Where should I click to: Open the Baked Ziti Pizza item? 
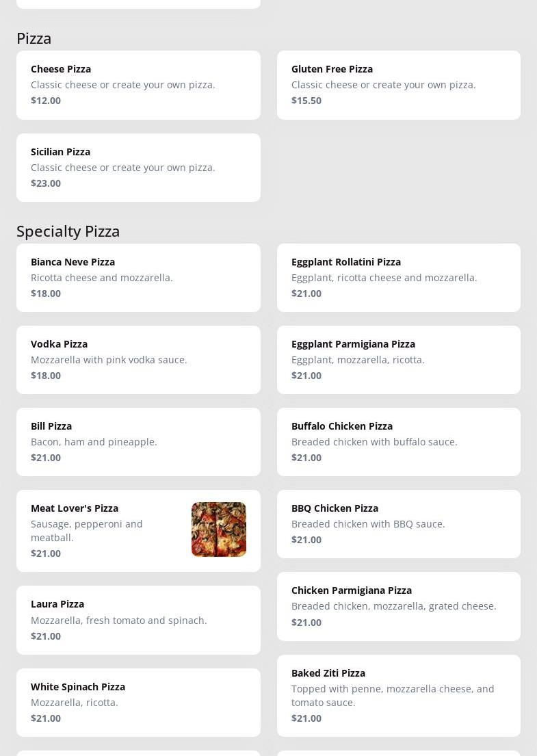tap(398, 696)
